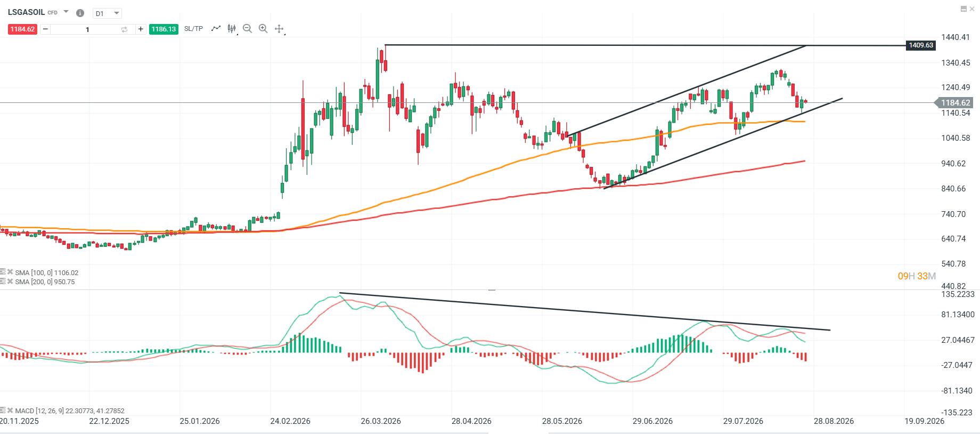The height and width of the screenshot is (434, 980).
Task: Open settings for the MACD indicator
Action: pos(3,411)
